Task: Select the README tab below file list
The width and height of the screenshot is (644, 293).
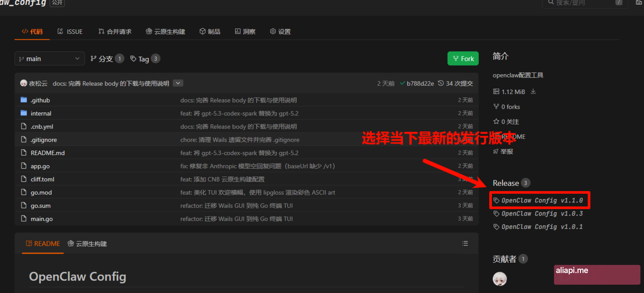Action: point(43,244)
